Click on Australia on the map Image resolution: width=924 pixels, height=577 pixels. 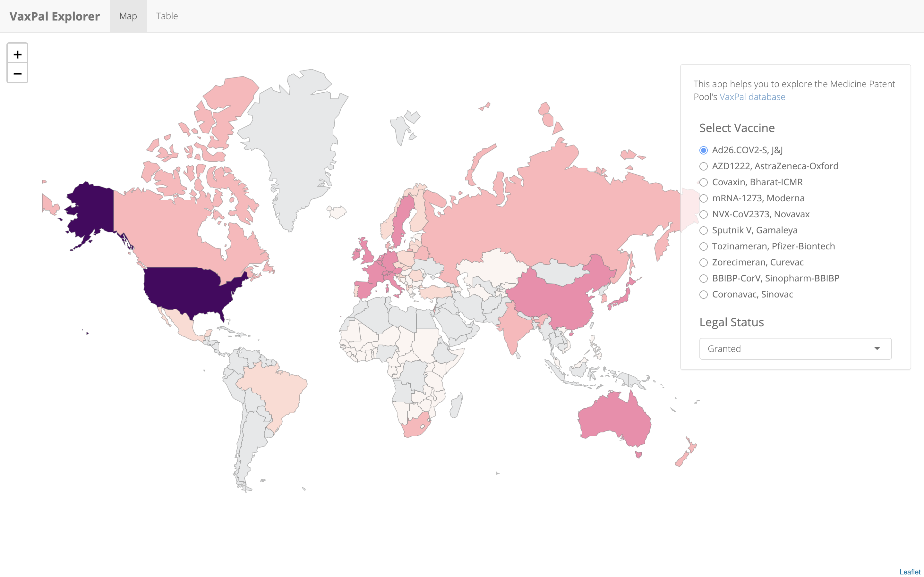pos(615,418)
